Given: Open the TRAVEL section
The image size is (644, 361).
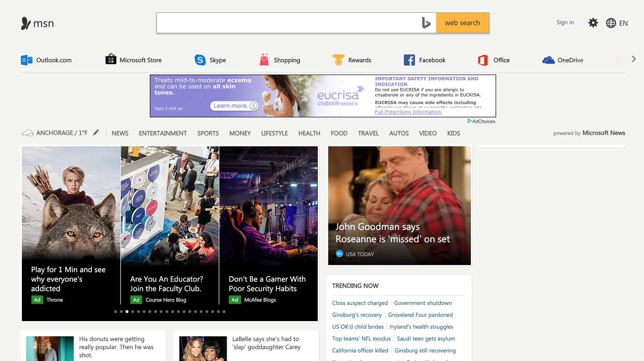Looking at the screenshot, I should click(368, 133).
